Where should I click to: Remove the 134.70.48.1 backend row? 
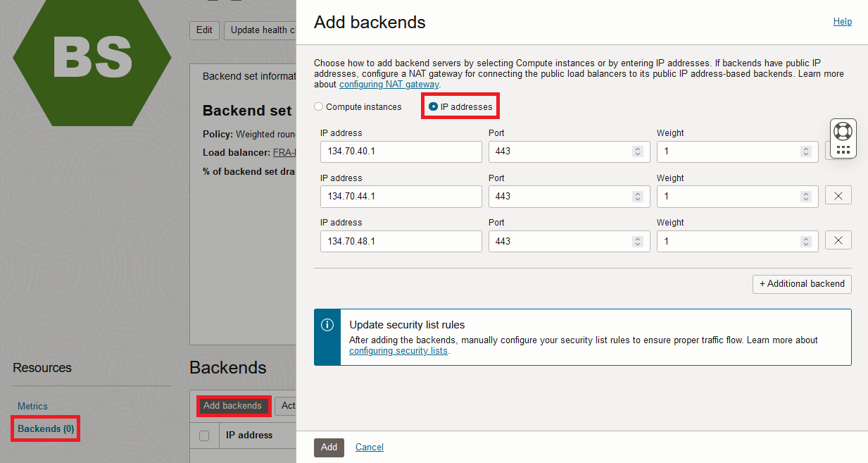pos(838,241)
